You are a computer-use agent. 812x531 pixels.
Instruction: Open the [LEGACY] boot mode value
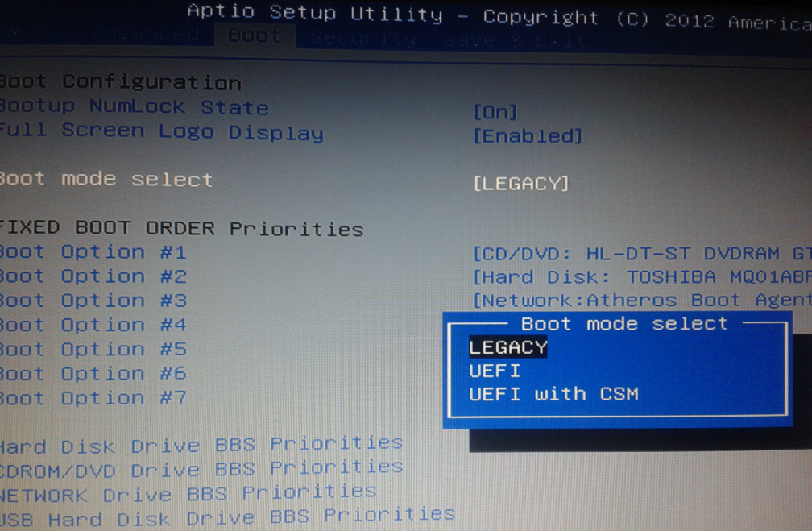pos(520,184)
